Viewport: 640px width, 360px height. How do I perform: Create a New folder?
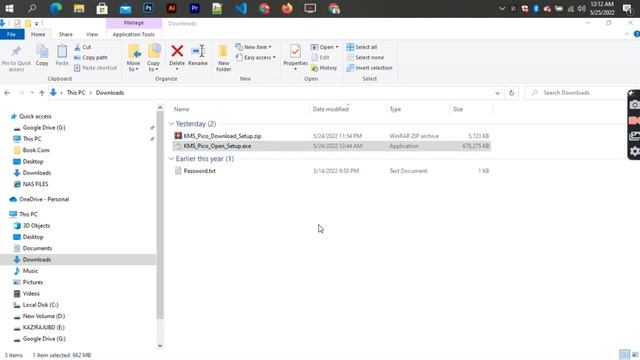(223, 58)
